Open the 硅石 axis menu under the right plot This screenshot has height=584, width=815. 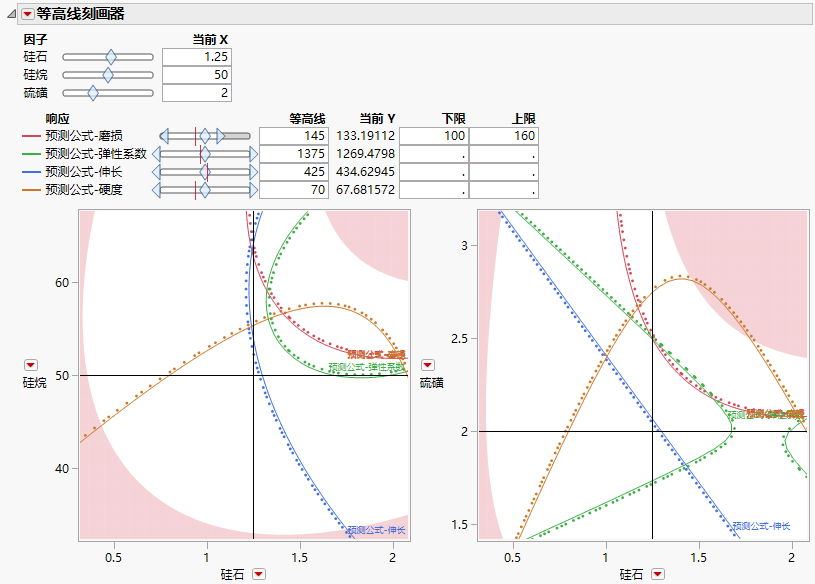coord(658,573)
